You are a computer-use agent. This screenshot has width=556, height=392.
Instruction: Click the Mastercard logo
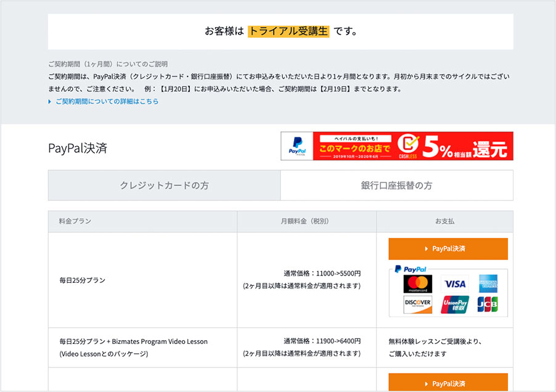[417, 284]
